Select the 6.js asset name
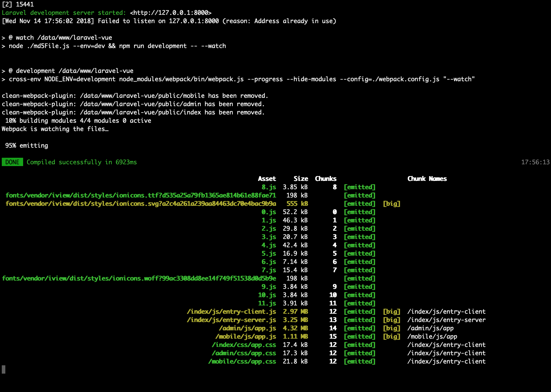This screenshot has height=392, width=551. [x=269, y=262]
